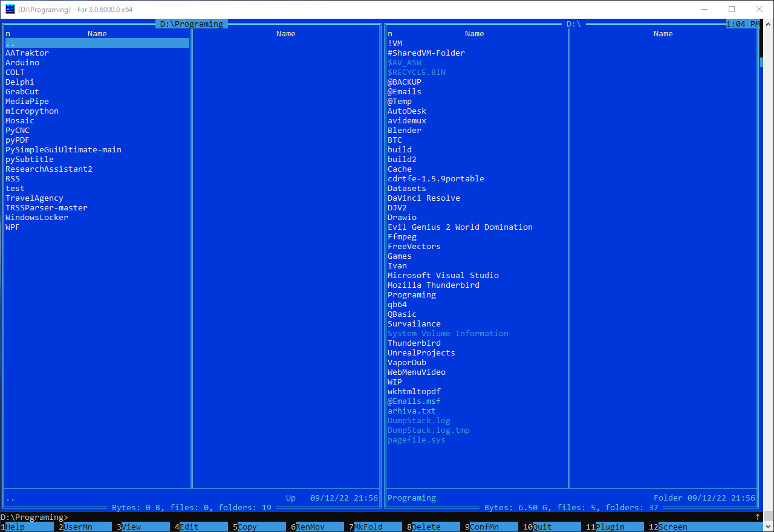Select the WPF folder

coord(13,227)
